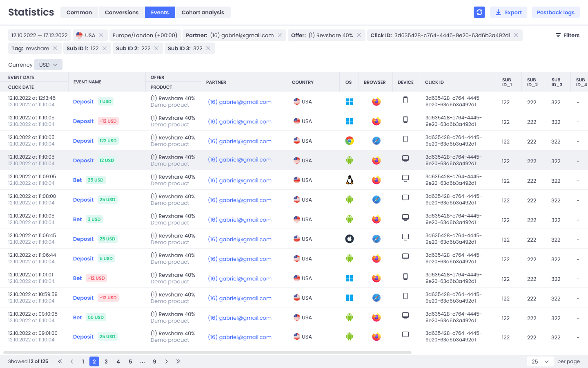Remove the Click ID filter chip
The width and height of the screenshot is (588, 368).
point(516,35)
